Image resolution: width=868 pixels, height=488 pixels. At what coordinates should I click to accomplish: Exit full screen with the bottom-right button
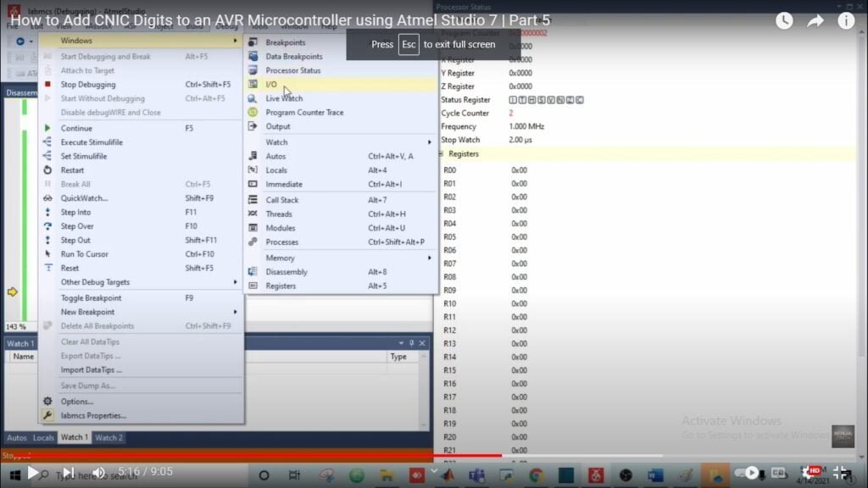click(842, 473)
